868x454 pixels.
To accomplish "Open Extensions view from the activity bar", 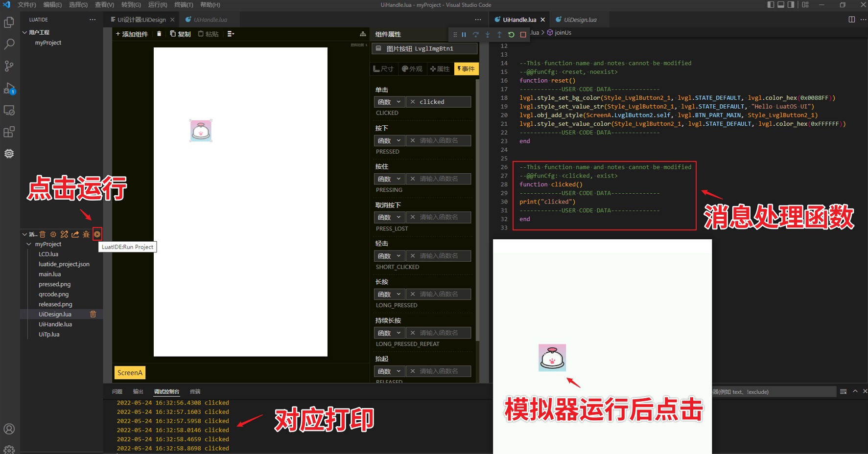I will coord(9,132).
